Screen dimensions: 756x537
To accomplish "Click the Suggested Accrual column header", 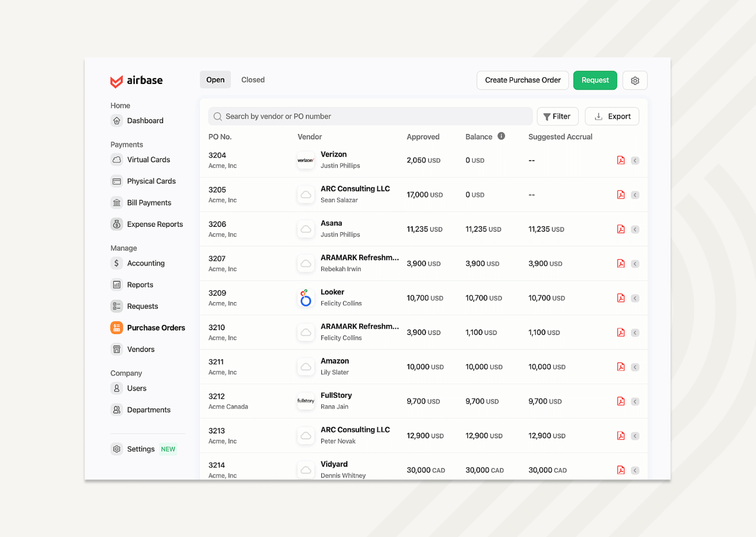I will click(x=560, y=137).
